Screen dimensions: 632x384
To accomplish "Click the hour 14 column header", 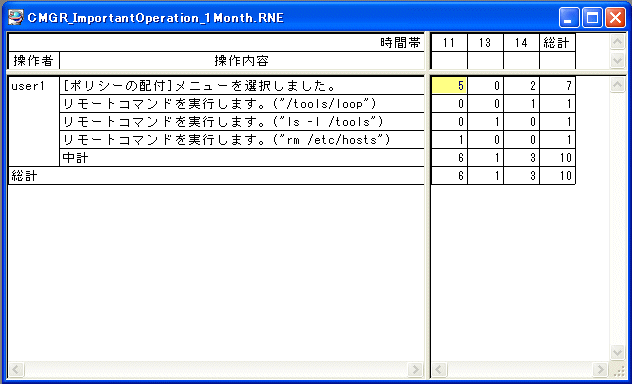I will tap(521, 42).
